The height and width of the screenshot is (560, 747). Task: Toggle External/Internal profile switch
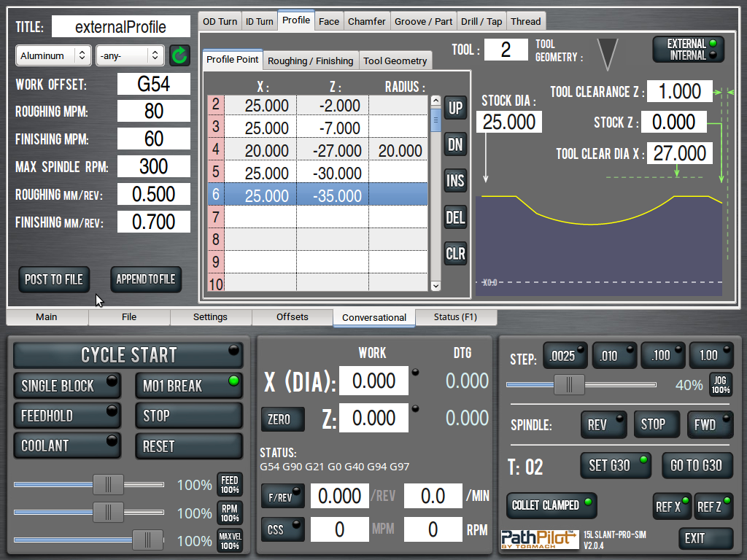pos(688,50)
